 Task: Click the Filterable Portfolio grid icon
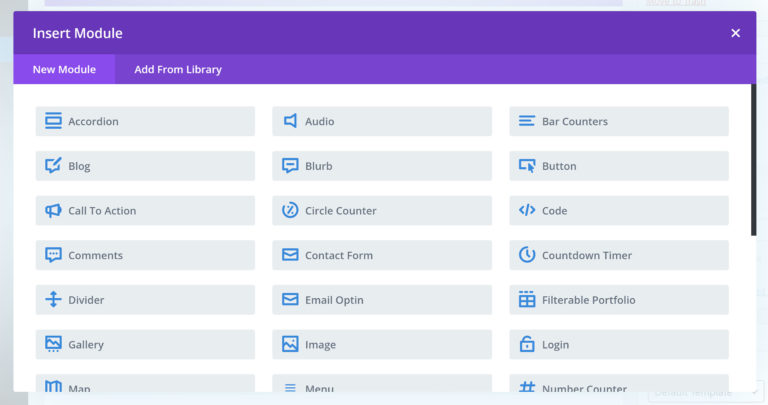tap(527, 299)
